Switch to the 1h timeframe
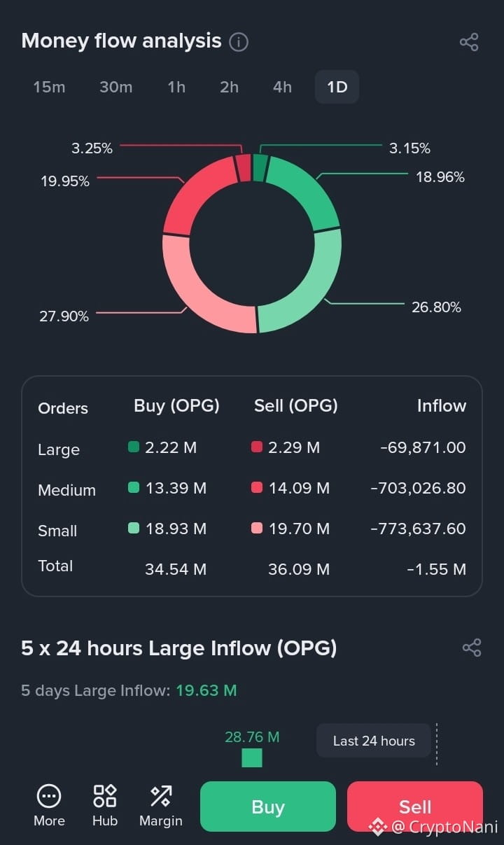504x845 pixels. pos(176,87)
